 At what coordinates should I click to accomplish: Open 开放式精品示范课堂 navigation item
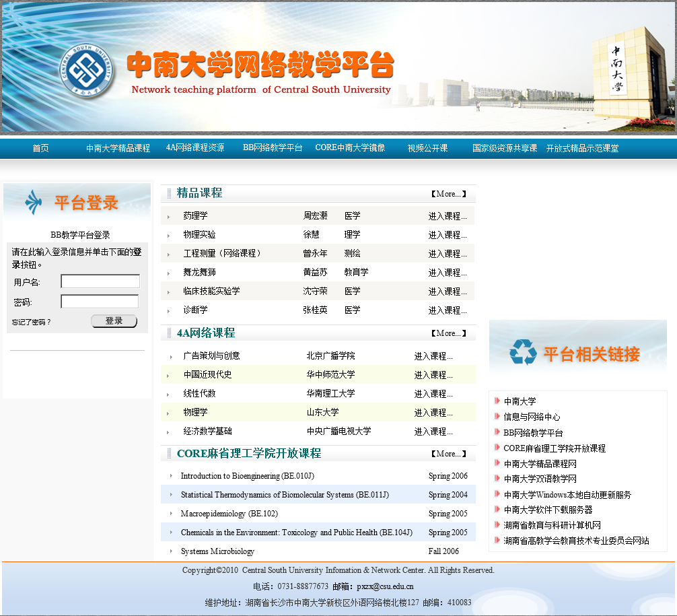pyautogui.click(x=582, y=148)
